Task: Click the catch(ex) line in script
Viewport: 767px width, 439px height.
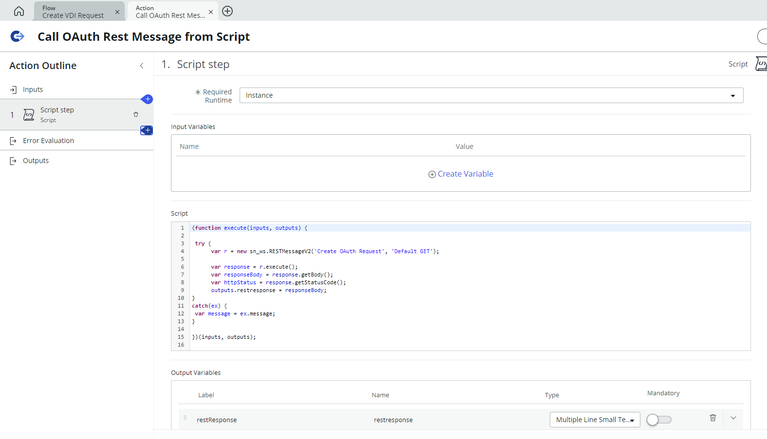Action: point(209,305)
